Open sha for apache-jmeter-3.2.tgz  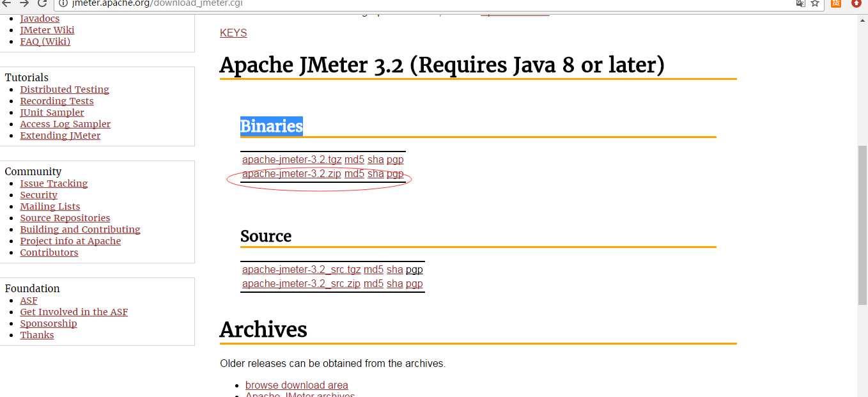(x=375, y=159)
